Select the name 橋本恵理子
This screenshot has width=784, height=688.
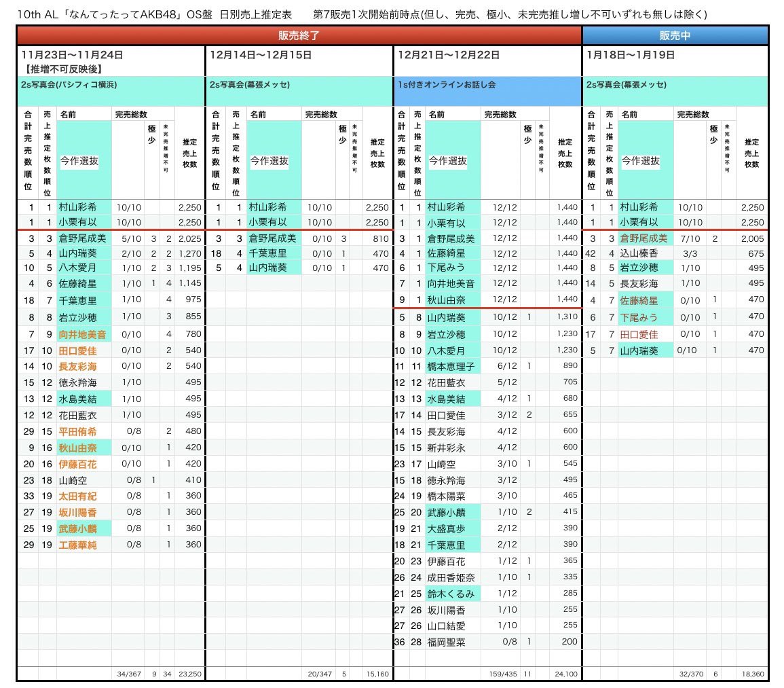pyautogui.click(x=451, y=367)
